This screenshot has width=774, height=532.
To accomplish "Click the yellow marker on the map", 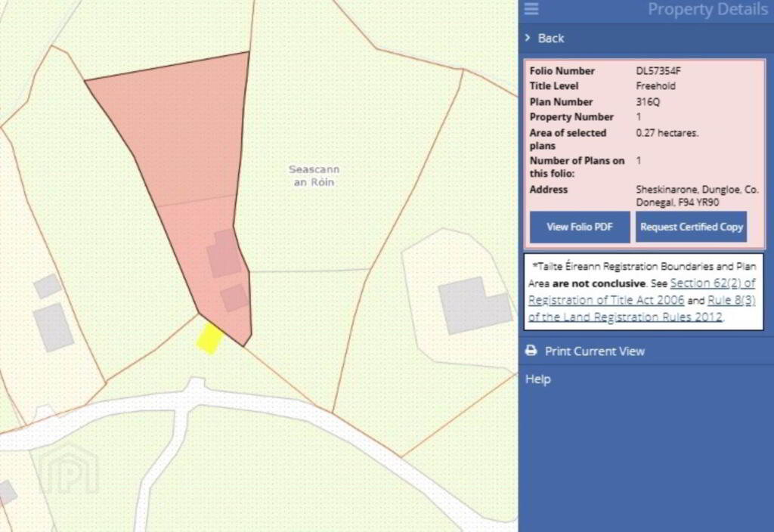I will point(209,338).
